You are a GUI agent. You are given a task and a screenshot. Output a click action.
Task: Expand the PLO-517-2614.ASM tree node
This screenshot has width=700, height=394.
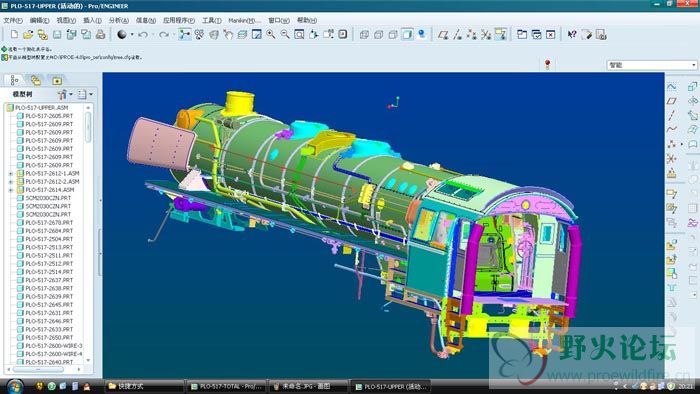pos(11,190)
